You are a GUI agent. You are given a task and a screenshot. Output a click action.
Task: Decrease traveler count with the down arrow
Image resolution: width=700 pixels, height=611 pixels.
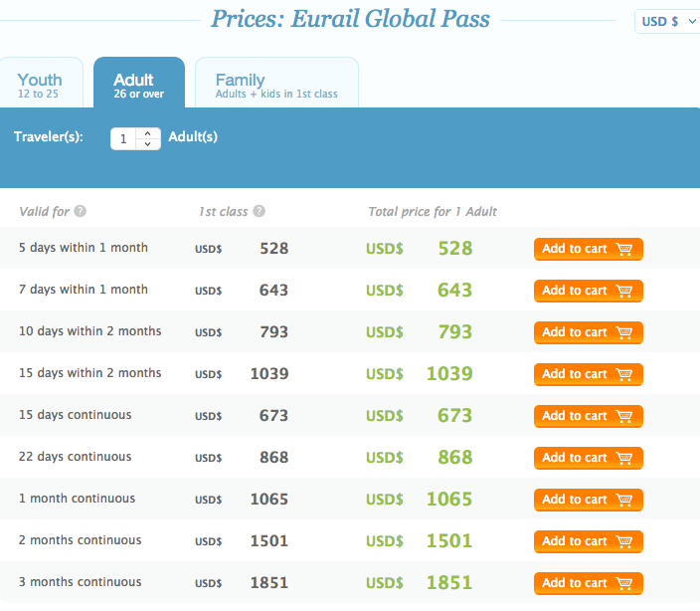pyautogui.click(x=148, y=144)
